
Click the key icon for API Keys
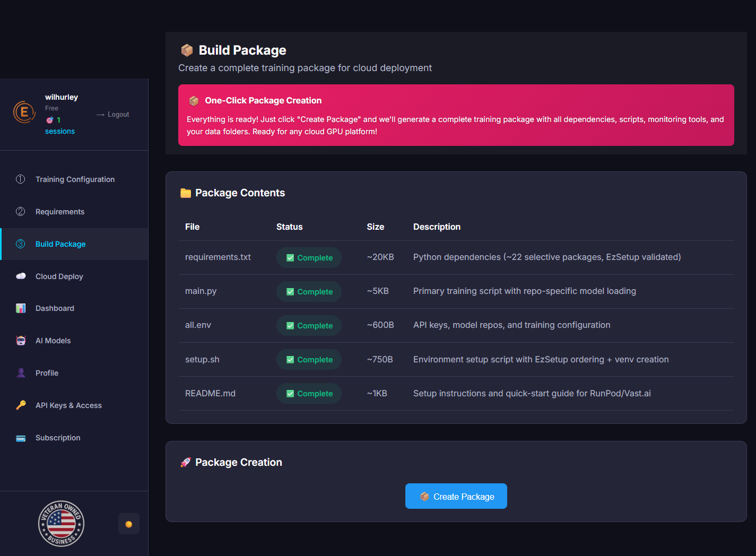pyautogui.click(x=21, y=405)
